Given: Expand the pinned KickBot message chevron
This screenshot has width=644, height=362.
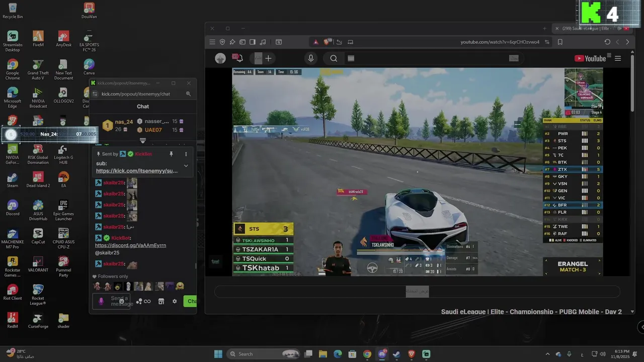Looking at the screenshot, I should click(186, 166).
